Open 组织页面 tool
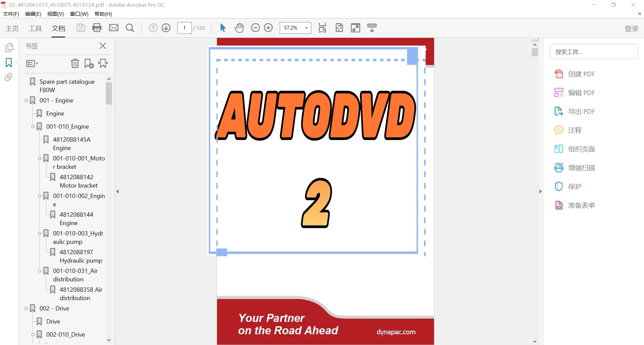The image size is (644, 345). 575,149
